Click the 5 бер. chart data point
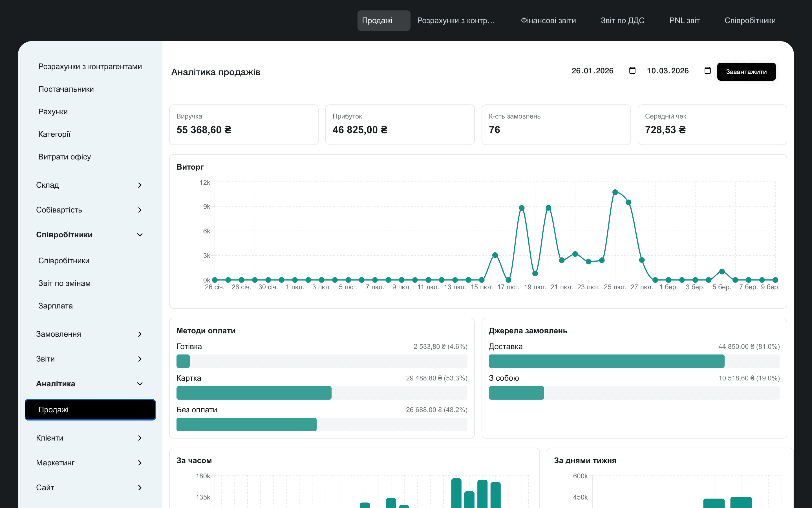The width and height of the screenshot is (812, 508). [x=722, y=271]
